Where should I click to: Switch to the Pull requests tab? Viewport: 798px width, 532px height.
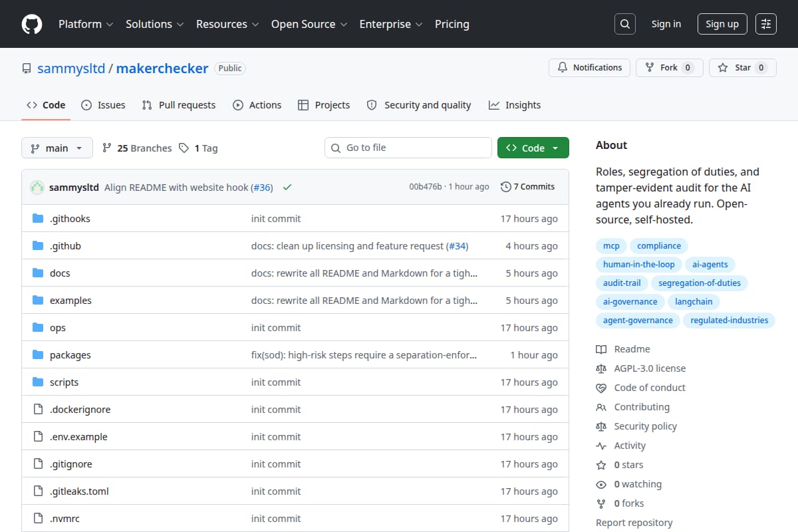point(179,105)
